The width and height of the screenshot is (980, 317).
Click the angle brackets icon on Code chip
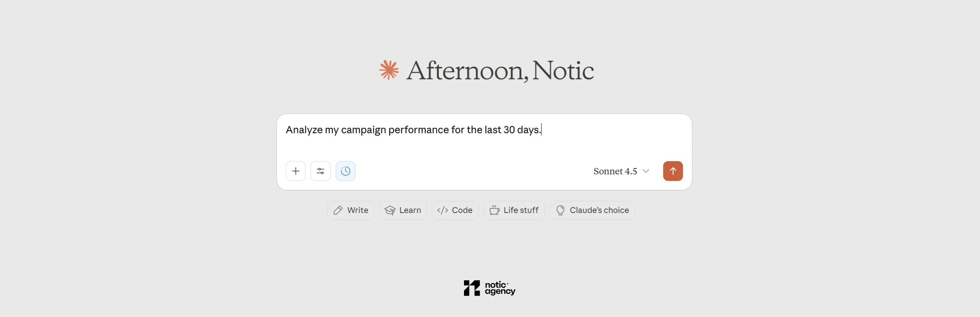[443, 210]
